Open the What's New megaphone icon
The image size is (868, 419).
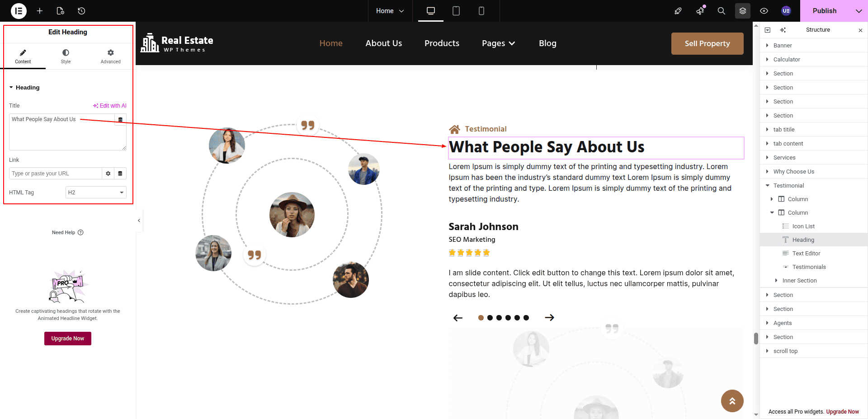(x=700, y=11)
